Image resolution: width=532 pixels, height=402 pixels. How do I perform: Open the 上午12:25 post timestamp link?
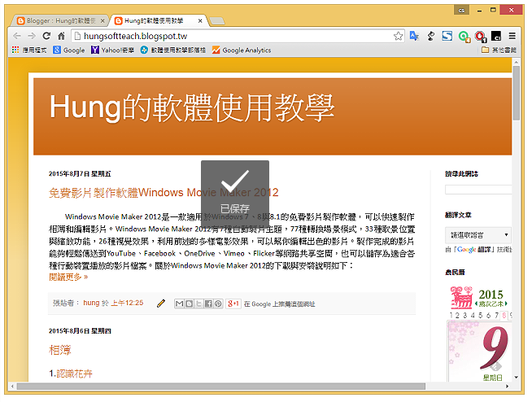tap(127, 303)
